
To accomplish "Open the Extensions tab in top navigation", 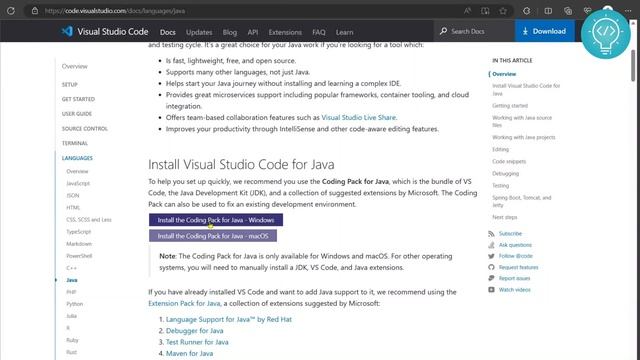I will tap(285, 32).
